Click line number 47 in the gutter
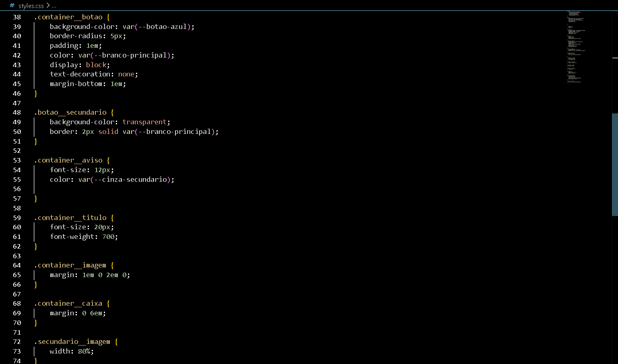 pos(17,103)
